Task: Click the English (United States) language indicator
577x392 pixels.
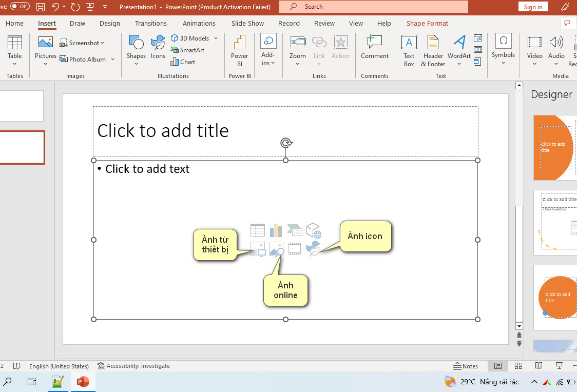Action: 59,366
